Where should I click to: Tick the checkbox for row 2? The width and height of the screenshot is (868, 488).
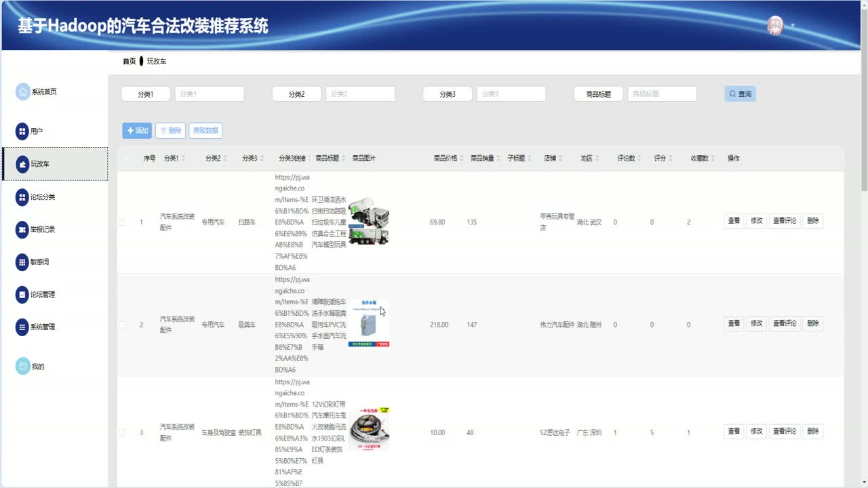coord(122,325)
